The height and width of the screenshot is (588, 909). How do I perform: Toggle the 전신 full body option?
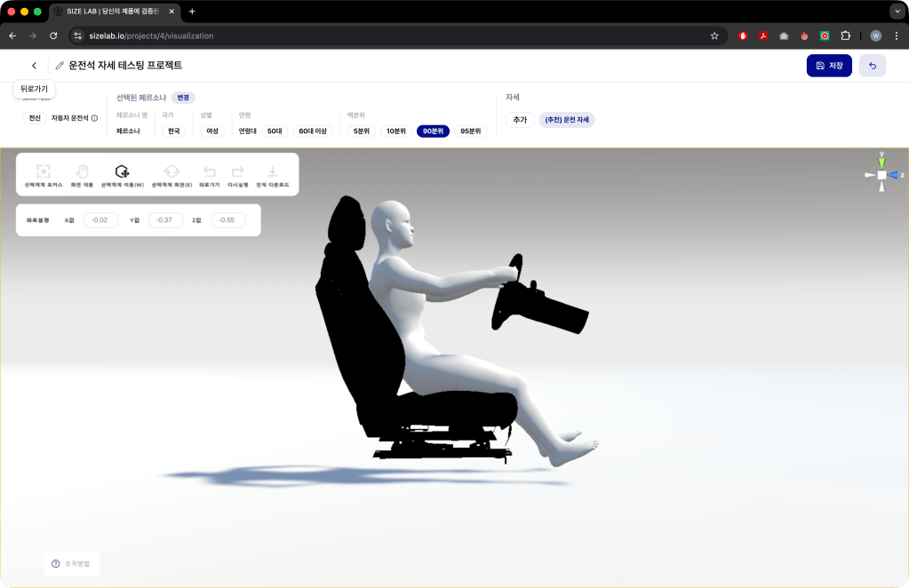tap(35, 118)
